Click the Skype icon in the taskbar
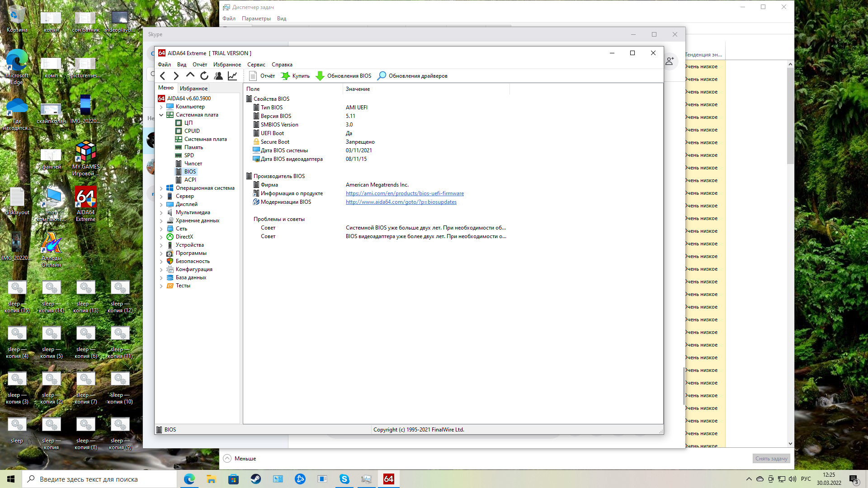The image size is (868, 488). coord(344,479)
